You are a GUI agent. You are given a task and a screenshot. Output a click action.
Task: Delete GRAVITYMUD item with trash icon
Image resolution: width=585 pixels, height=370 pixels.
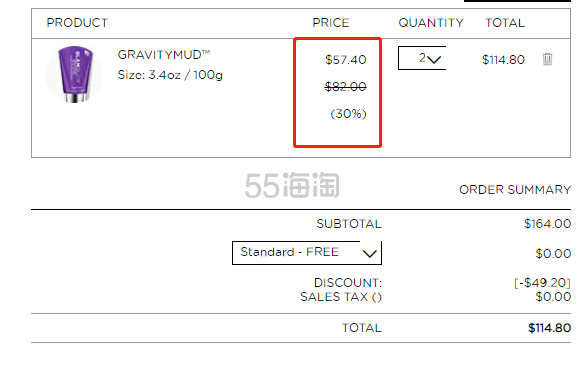click(547, 59)
